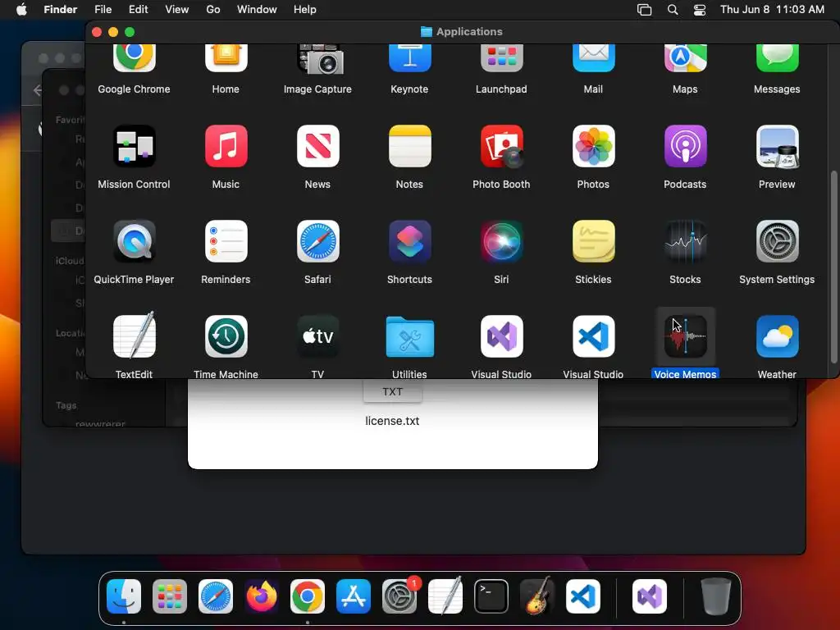Open the Edit menu
The image size is (840, 630).
(x=138, y=10)
